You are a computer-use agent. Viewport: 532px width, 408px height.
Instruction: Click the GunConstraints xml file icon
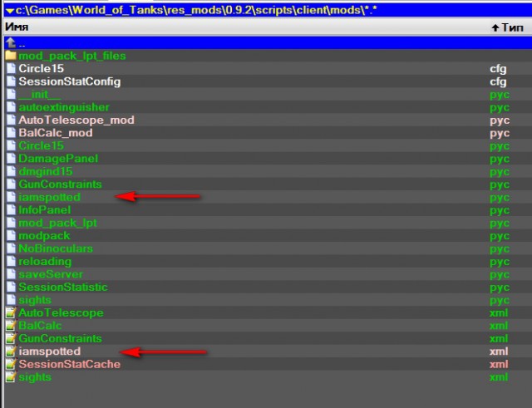point(11,338)
